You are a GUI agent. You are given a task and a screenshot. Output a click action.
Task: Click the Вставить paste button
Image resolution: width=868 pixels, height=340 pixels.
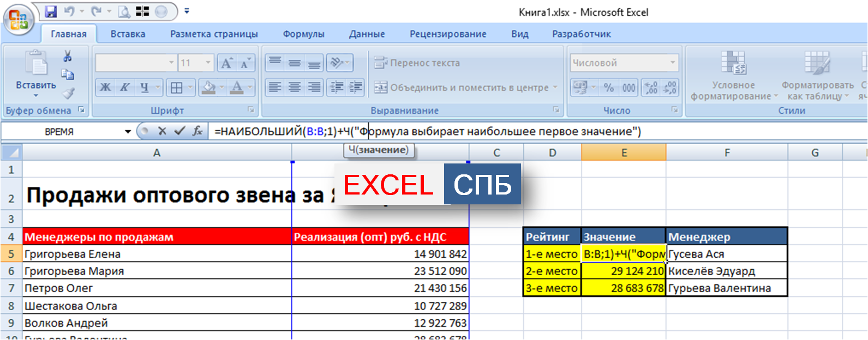(x=36, y=74)
